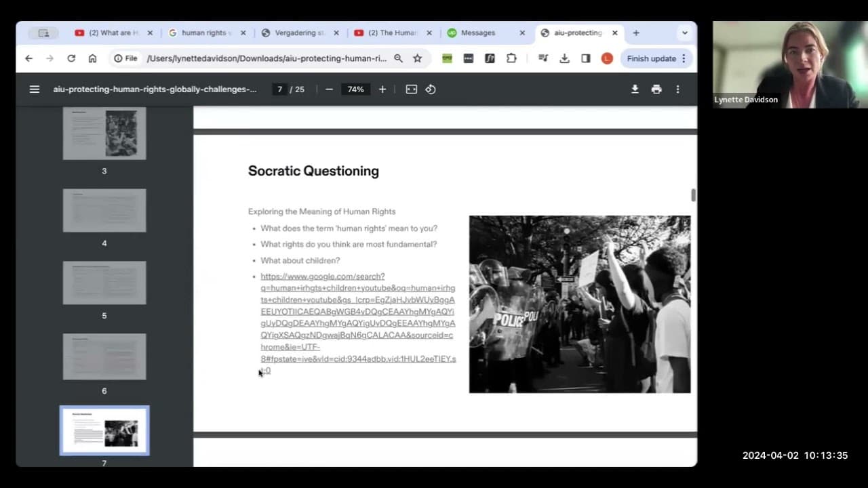Print the PDF document
This screenshot has width=868, height=488.
[x=656, y=89]
